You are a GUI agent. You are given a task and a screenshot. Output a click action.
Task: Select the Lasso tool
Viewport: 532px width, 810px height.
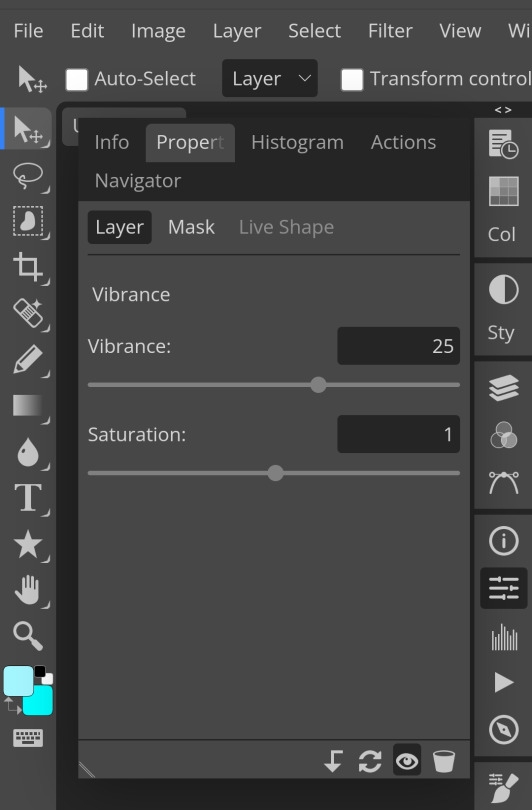(x=28, y=176)
